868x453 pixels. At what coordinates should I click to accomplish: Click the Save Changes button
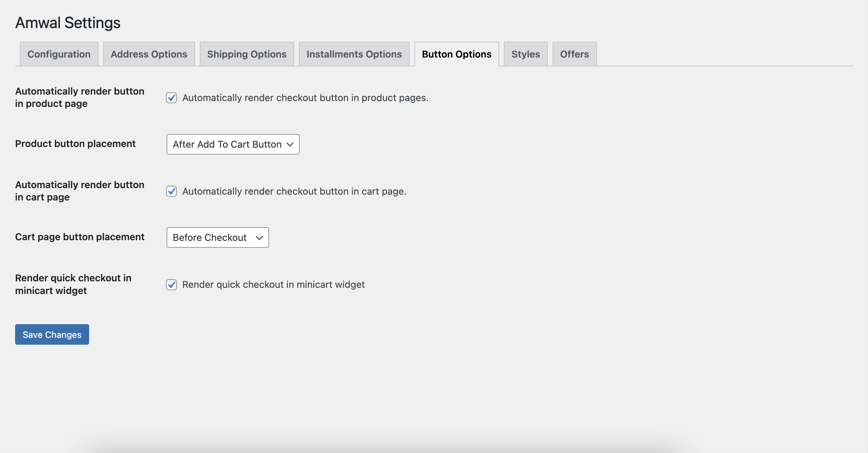pos(52,334)
